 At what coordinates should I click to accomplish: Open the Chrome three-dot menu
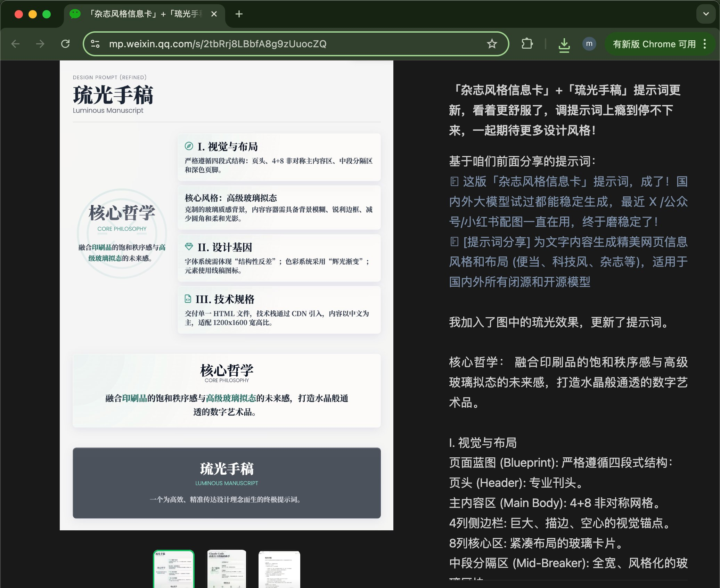(705, 44)
